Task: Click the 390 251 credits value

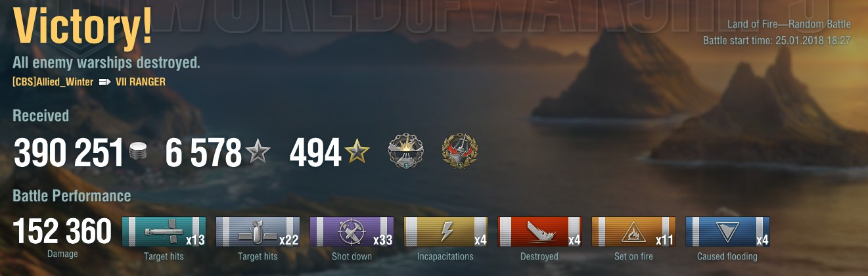Action: tap(68, 153)
